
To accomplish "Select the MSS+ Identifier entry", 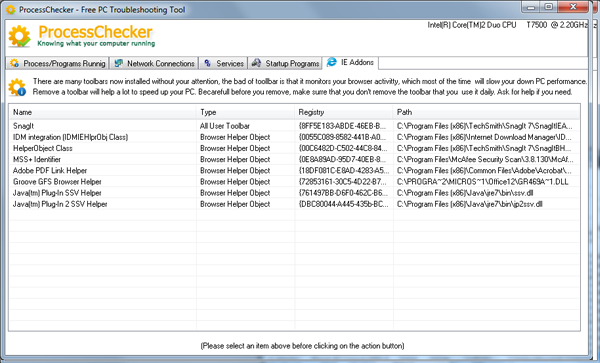I will click(294, 159).
